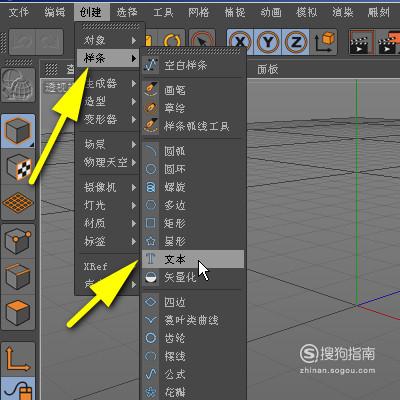Select the Rotate tool icon
This screenshot has height=400, width=400.
coord(172,41)
